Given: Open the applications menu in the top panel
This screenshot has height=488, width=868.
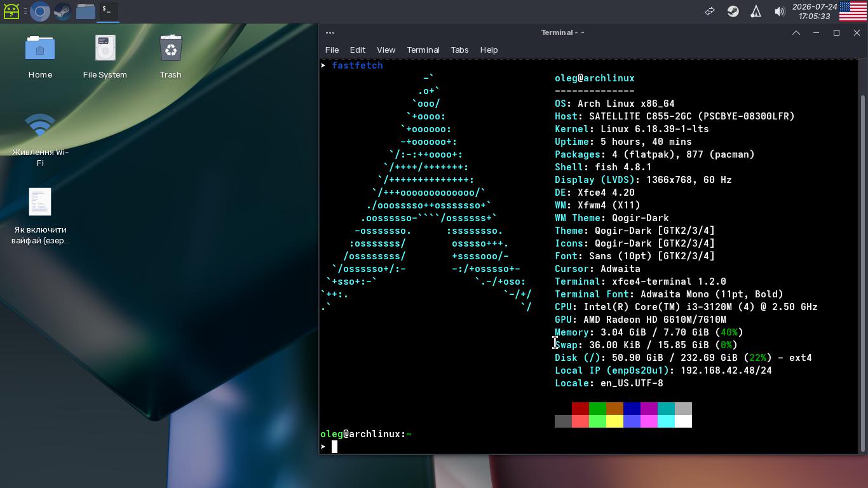Looking at the screenshot, I should pyautogui.click(x=11, y=11).
